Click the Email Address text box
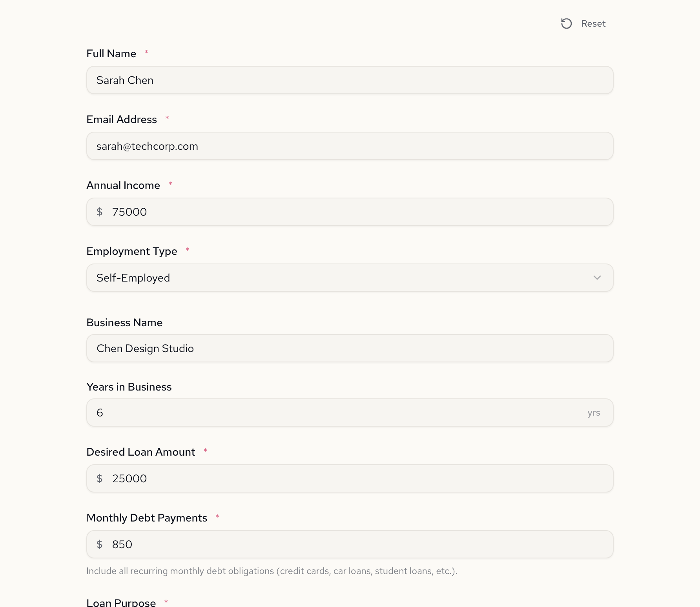This screenshot has height=607, width=700. [x=349, y=146]
